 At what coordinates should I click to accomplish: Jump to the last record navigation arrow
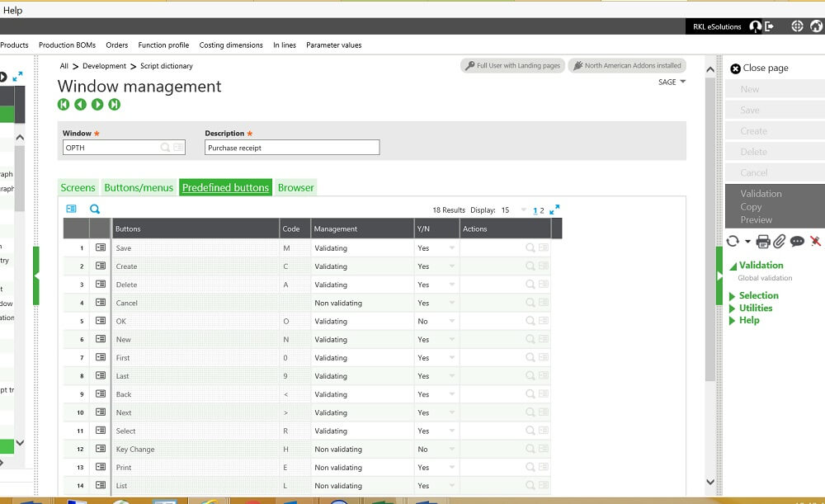pyautogui.click(x=114, y=104)
